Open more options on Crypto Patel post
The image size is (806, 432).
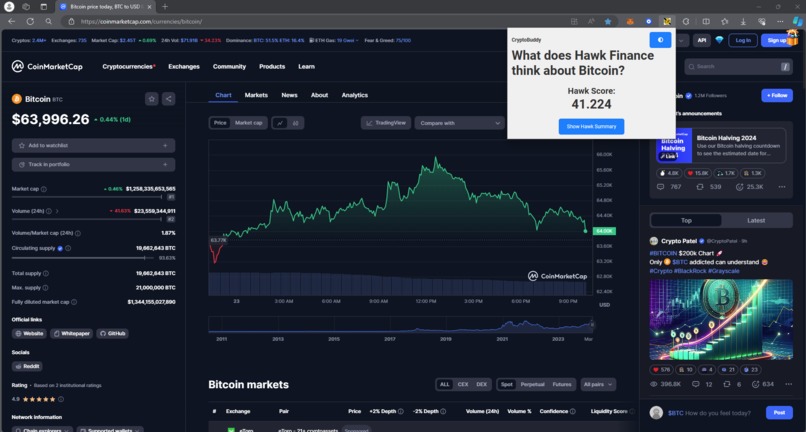788,384
